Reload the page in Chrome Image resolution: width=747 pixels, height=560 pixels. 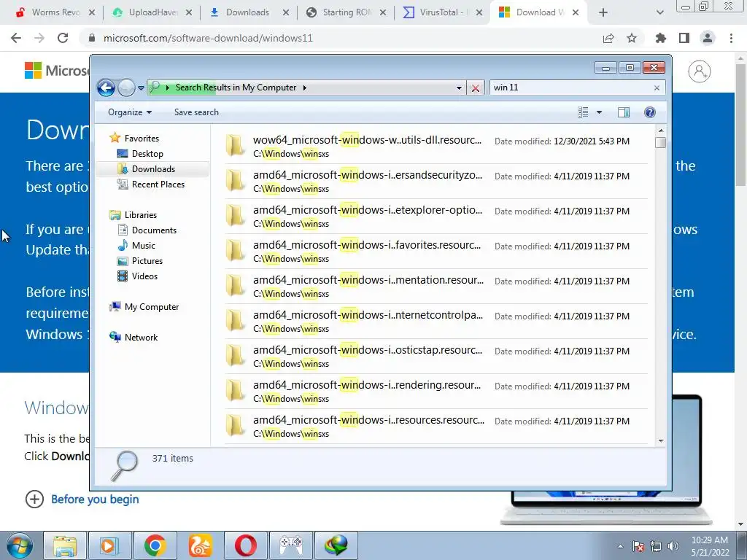(63, 38)
